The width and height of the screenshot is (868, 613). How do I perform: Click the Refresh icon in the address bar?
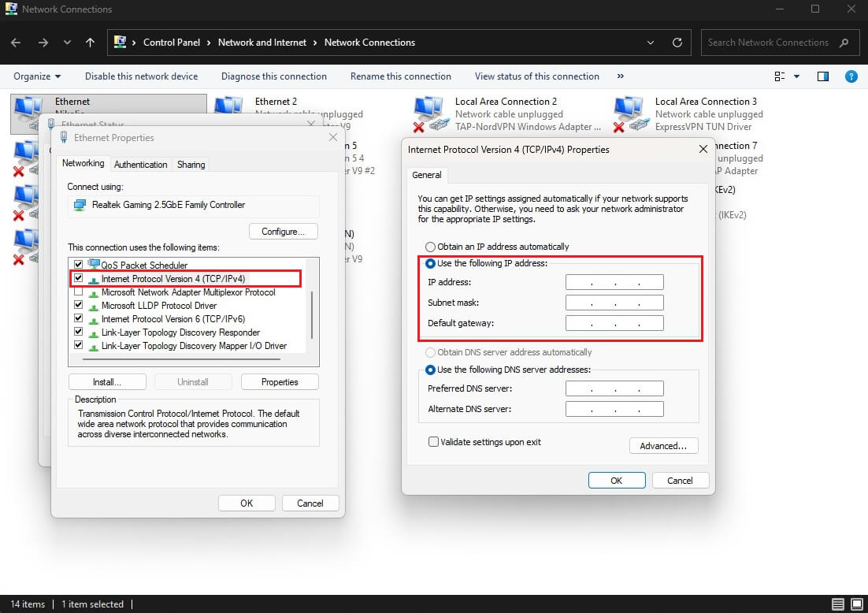(677, 42)
